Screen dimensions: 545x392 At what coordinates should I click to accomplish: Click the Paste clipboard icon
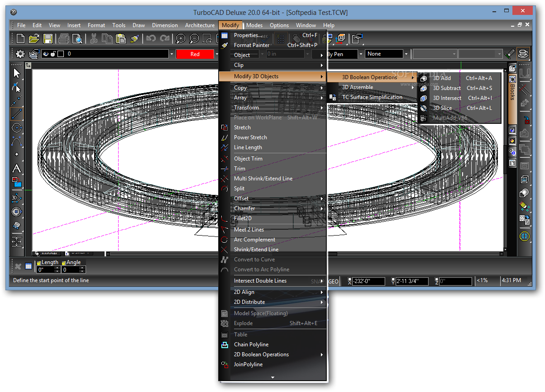tap(120, 38)
